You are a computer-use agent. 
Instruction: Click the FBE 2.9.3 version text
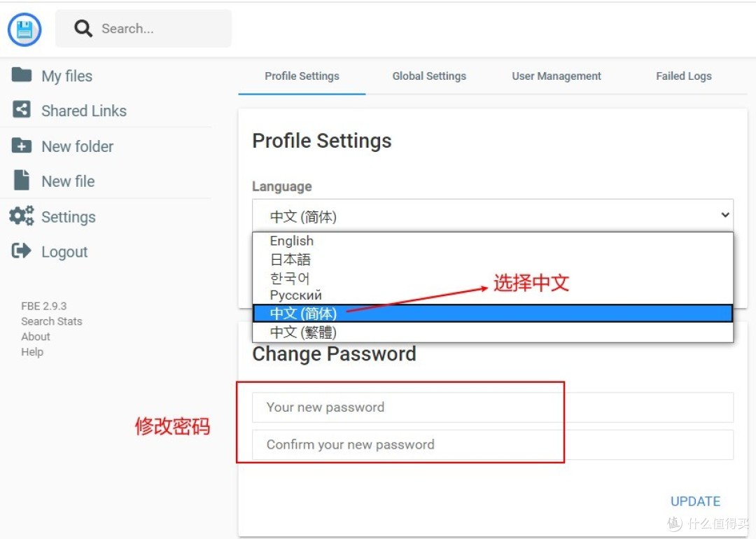coord(44,306)
